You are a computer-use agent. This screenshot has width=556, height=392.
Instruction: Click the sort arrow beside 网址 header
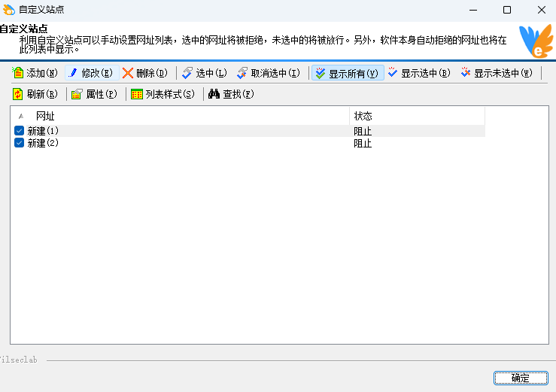21,116
